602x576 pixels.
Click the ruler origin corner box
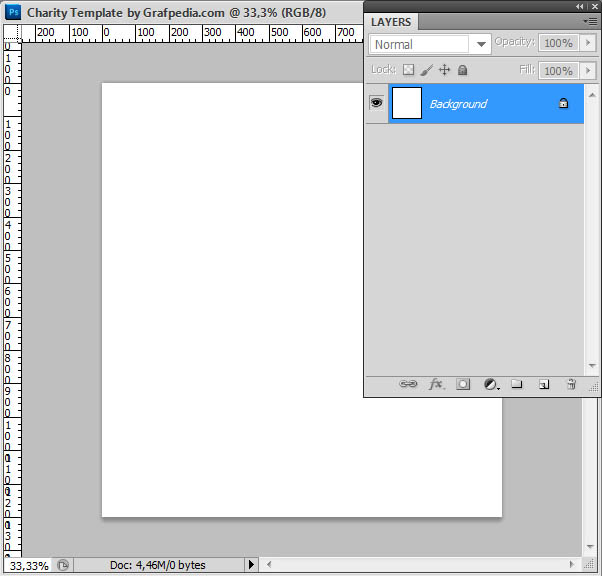tap(12, 33)
